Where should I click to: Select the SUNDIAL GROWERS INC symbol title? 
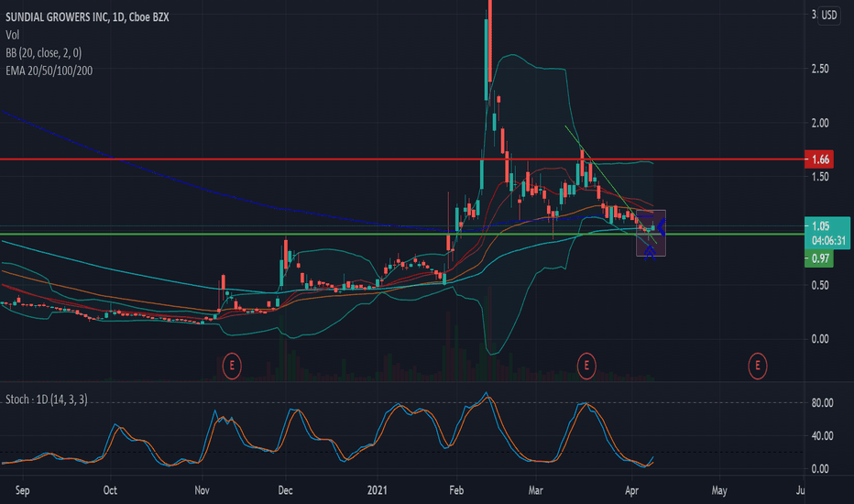(87, 17)
